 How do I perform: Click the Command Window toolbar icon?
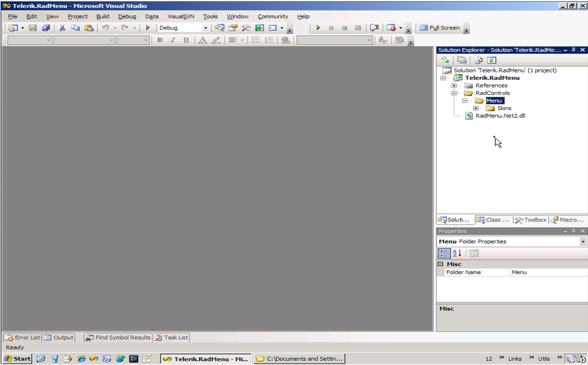(x=273, y=28)
